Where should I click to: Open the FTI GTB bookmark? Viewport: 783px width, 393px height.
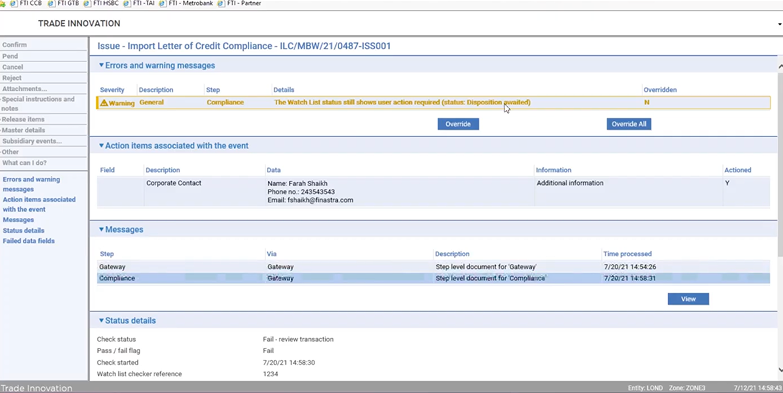click(x=64, y=3)
